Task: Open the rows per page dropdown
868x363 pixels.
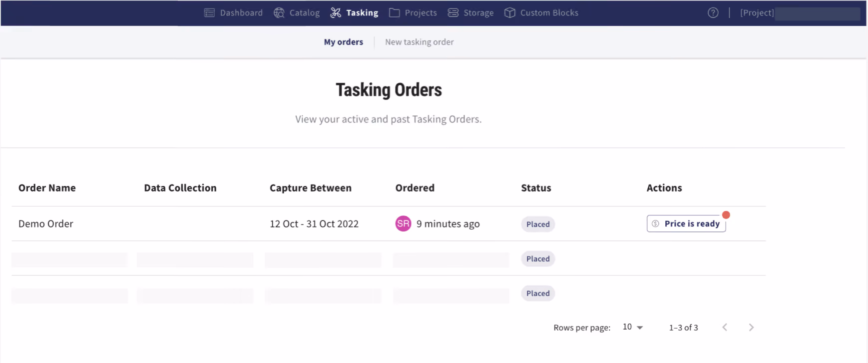Action: 633,327
